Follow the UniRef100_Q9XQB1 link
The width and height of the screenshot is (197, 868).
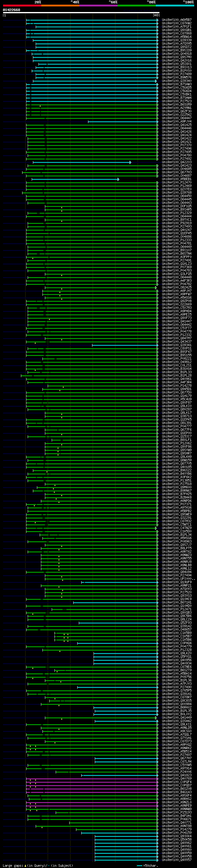click(x=176, y=30)
